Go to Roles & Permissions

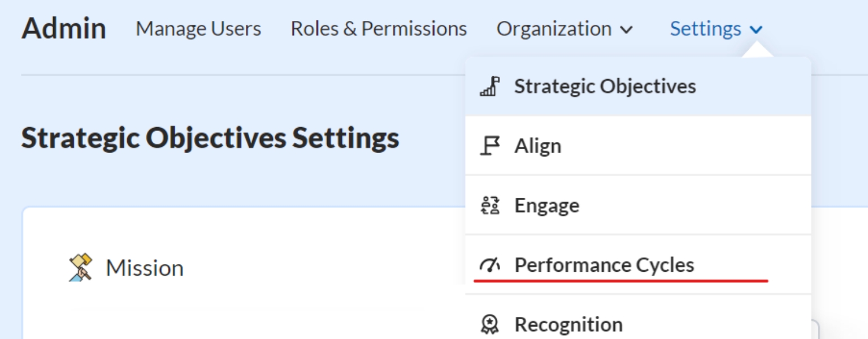click(379, 29)
